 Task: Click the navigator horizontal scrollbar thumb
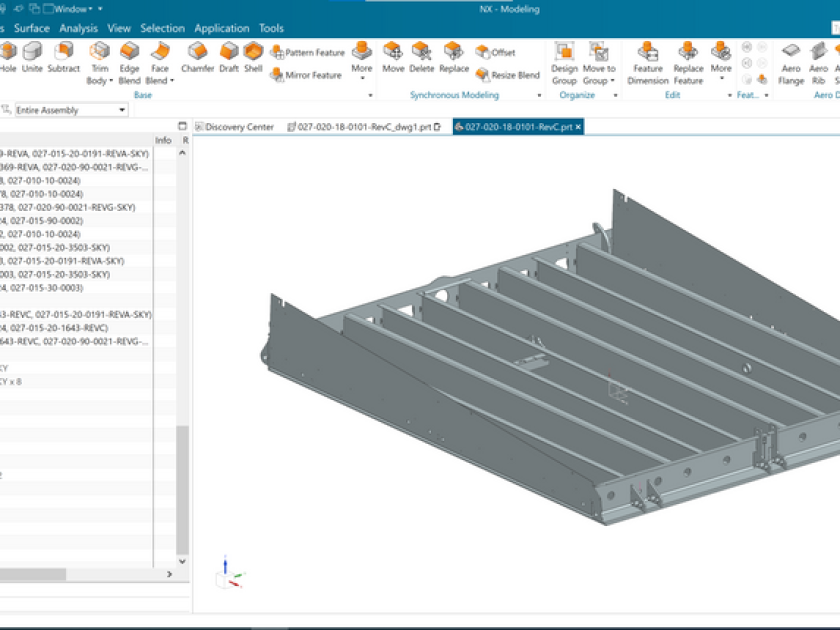pos(32,574)
